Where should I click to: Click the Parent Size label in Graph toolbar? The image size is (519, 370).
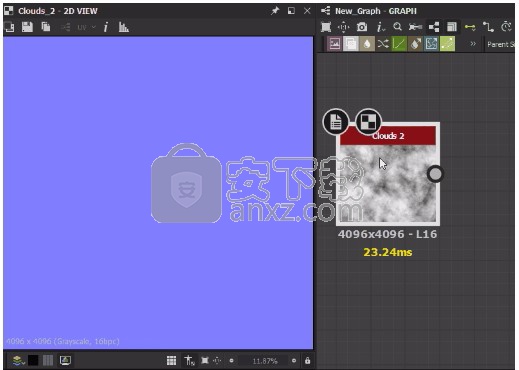coord(500,44)
